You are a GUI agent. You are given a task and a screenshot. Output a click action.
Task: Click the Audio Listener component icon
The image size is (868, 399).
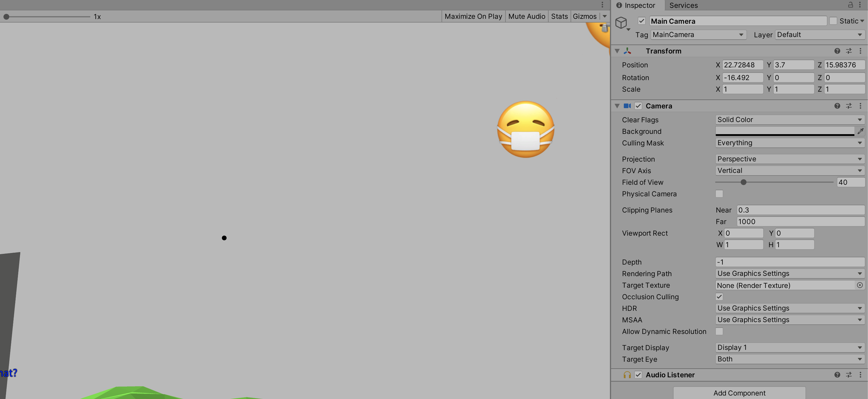click(626, 375)
